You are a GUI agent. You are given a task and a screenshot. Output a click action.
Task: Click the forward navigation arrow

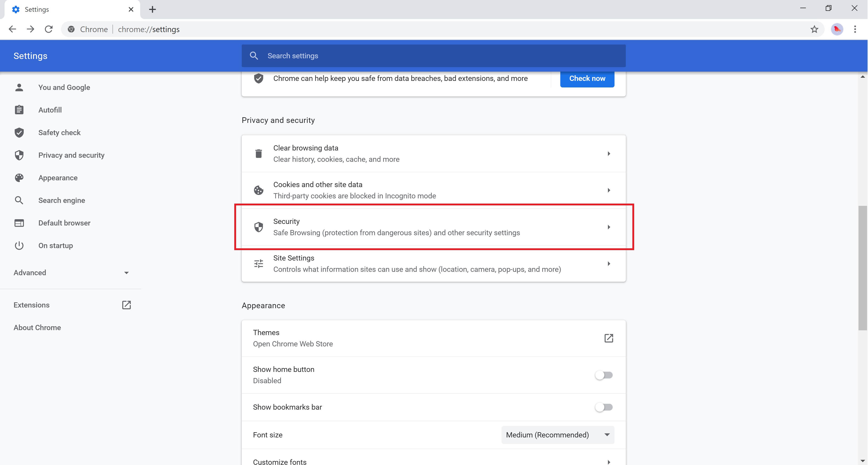tap(31, 29)
